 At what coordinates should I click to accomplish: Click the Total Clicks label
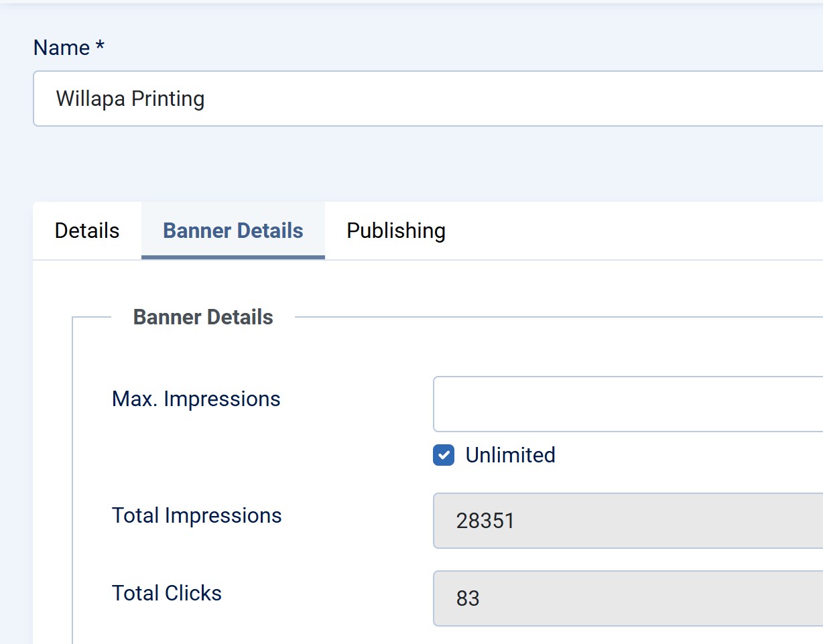click(x=166, y=593)
